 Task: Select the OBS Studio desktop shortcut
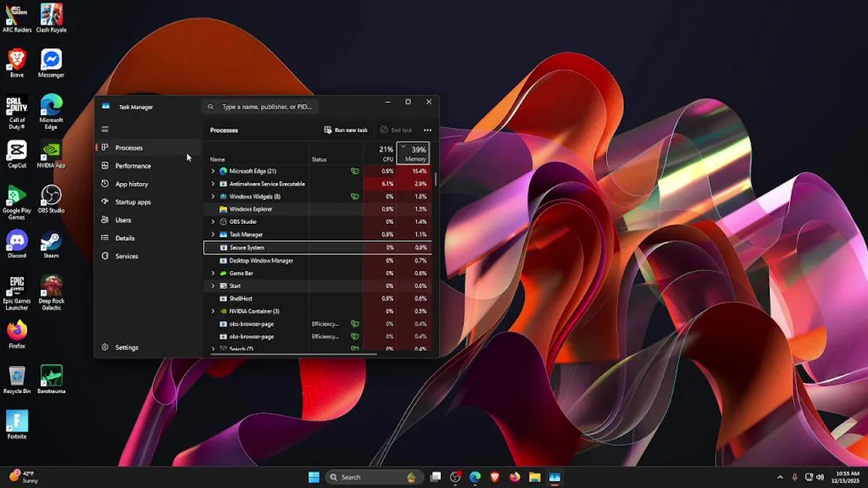click(52, 199)
